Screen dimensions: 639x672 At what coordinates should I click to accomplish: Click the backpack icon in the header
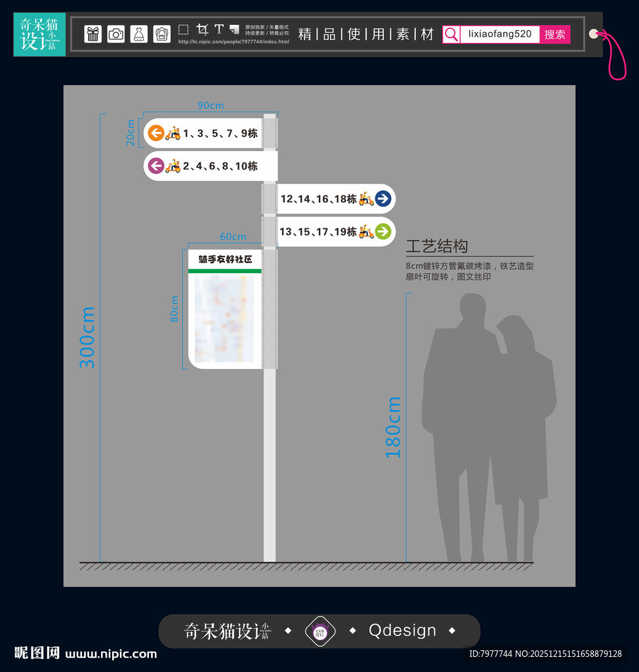pos(161,34)
